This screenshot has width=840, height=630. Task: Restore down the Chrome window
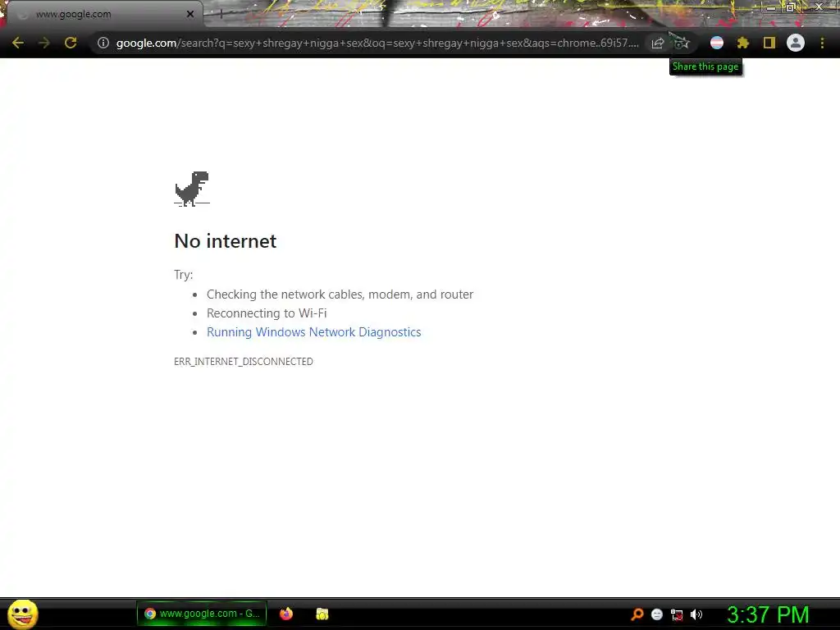pyautogui.click(x=792, y=7)
